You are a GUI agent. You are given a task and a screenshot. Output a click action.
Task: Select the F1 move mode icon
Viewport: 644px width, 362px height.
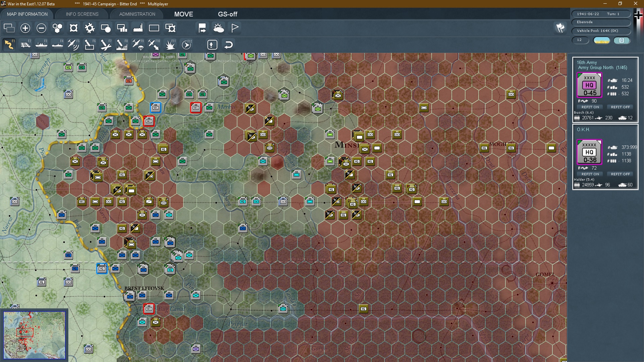9,45
